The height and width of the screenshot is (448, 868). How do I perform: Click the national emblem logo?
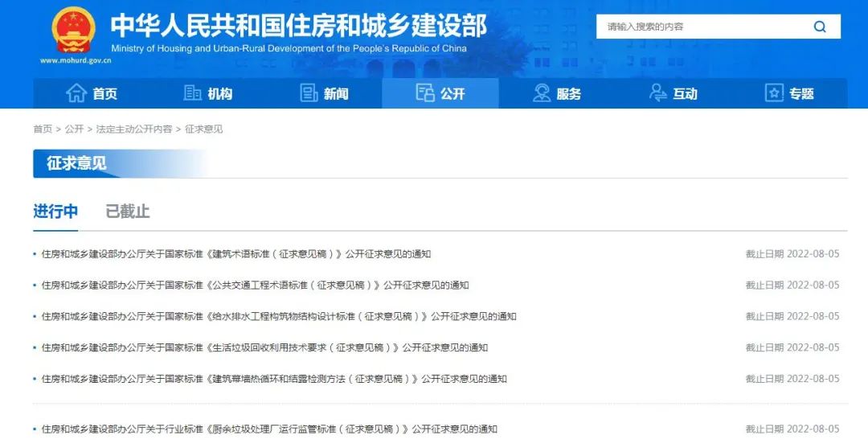(73, 31)
